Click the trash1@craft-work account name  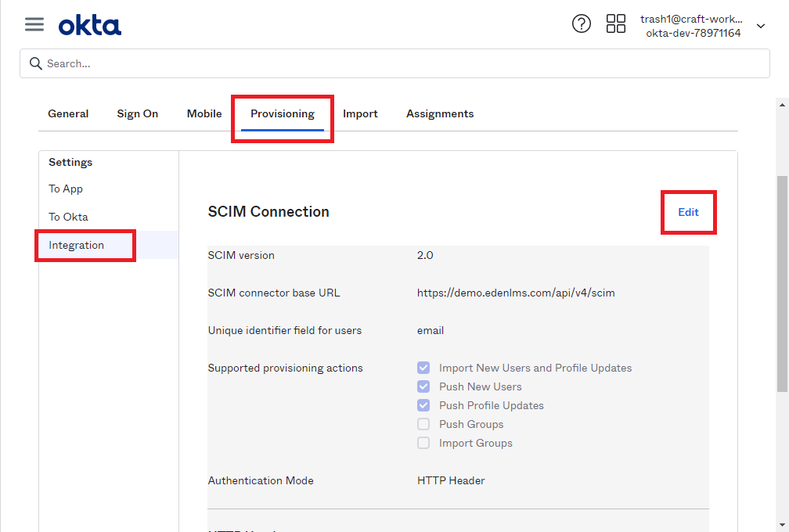(691, 19)
